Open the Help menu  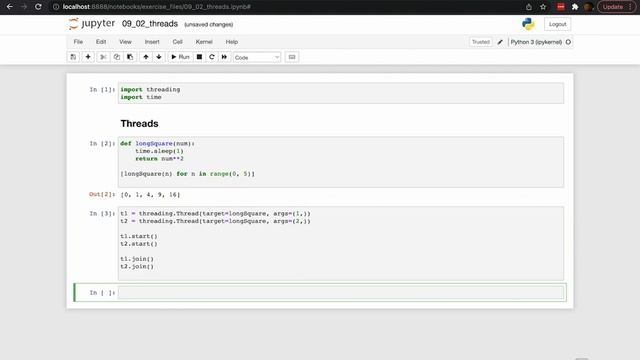[231, 42]
